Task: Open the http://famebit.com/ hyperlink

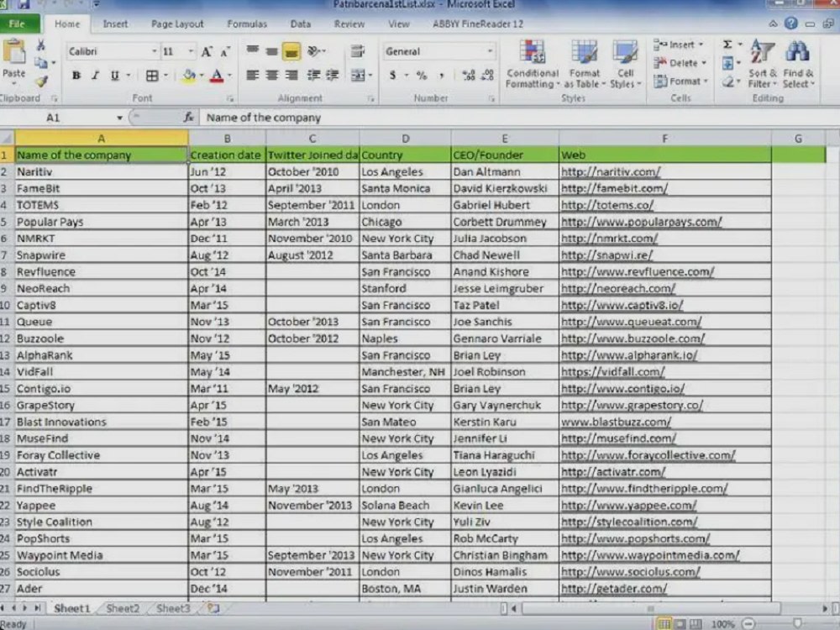Action: [x=614, y=188]
